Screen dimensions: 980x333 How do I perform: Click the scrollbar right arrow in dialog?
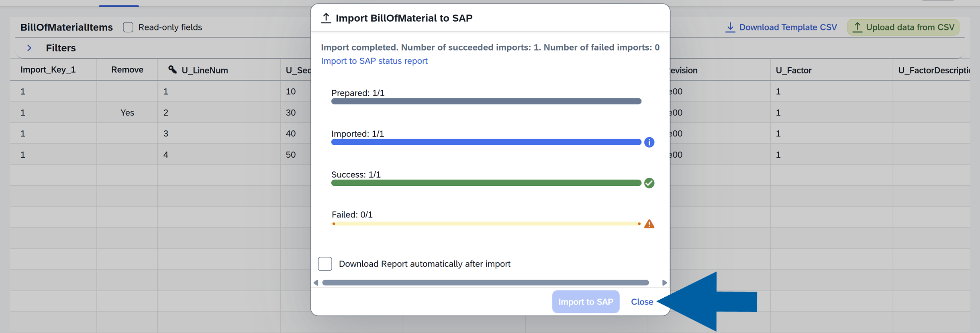[x=664, y=283]
